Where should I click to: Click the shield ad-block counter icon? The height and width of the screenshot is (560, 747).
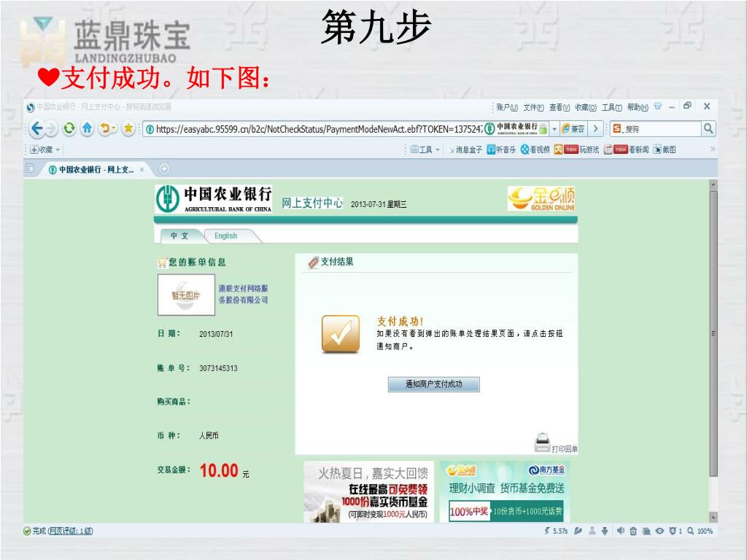click(675, 531)
